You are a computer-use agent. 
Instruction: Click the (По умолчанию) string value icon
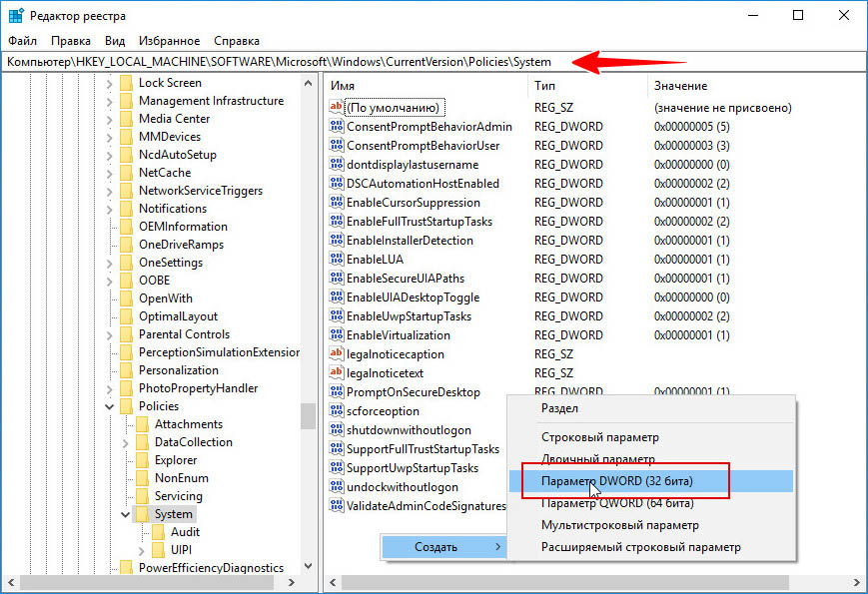point(336,107)
